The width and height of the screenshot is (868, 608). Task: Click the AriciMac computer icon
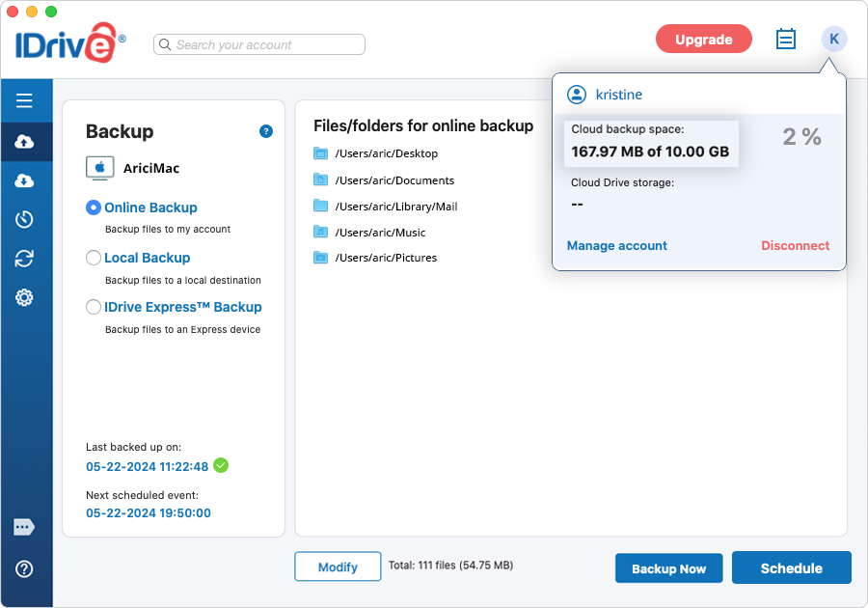tap(99, 168)
